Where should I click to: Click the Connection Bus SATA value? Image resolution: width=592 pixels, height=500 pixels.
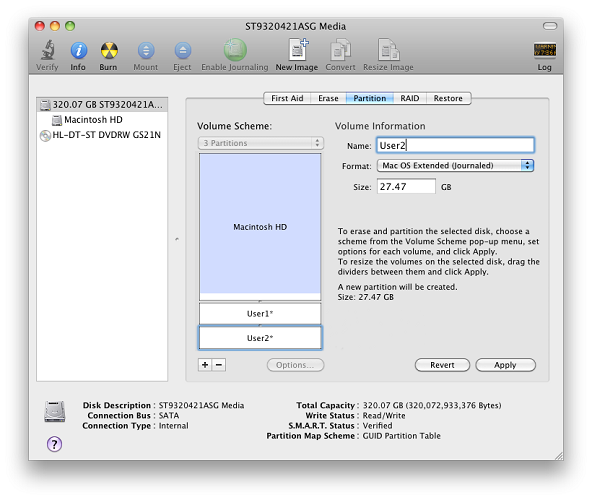pyautogui.click(x=169, y=415)
